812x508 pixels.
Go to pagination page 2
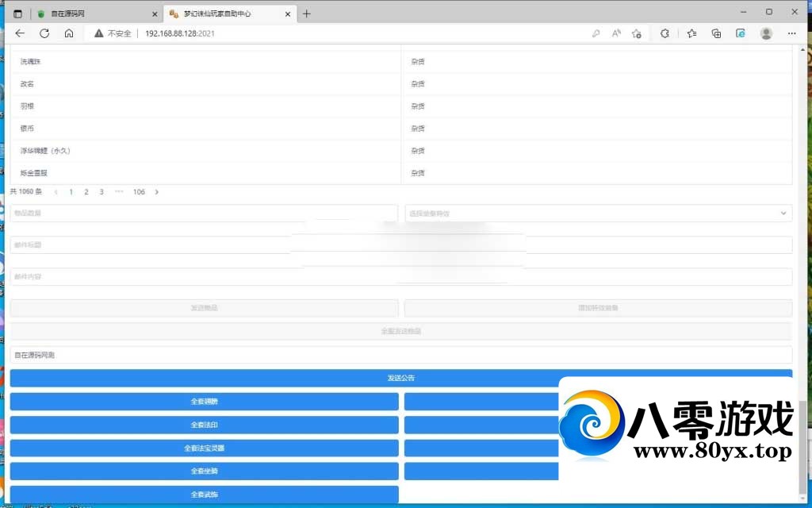pos(86,192)
